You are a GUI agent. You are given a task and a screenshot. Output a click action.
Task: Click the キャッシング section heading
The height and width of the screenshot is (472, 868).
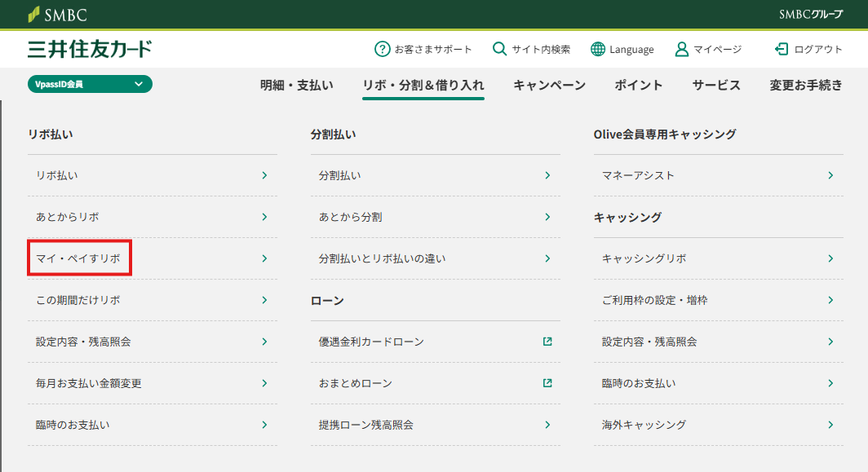(x=627, y=218)
